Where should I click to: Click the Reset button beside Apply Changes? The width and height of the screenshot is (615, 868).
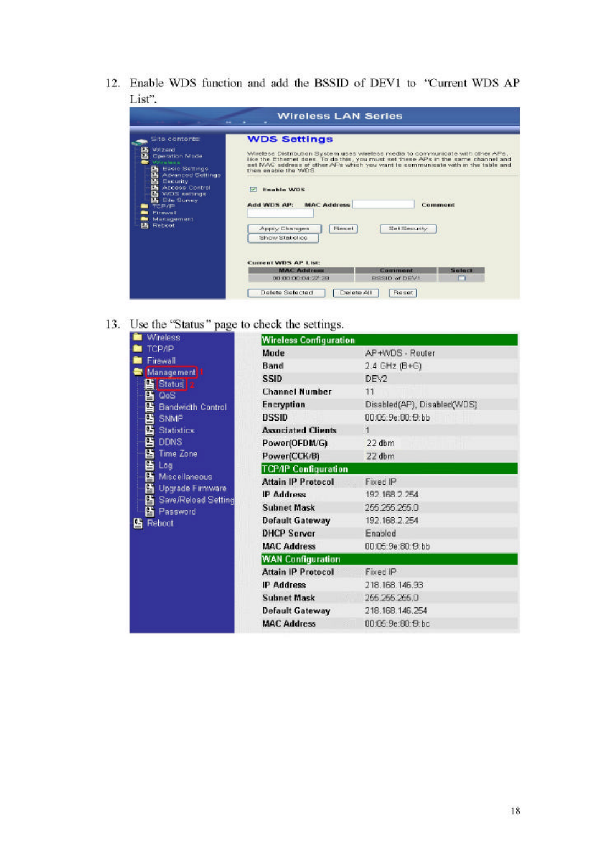pos(343,229)
